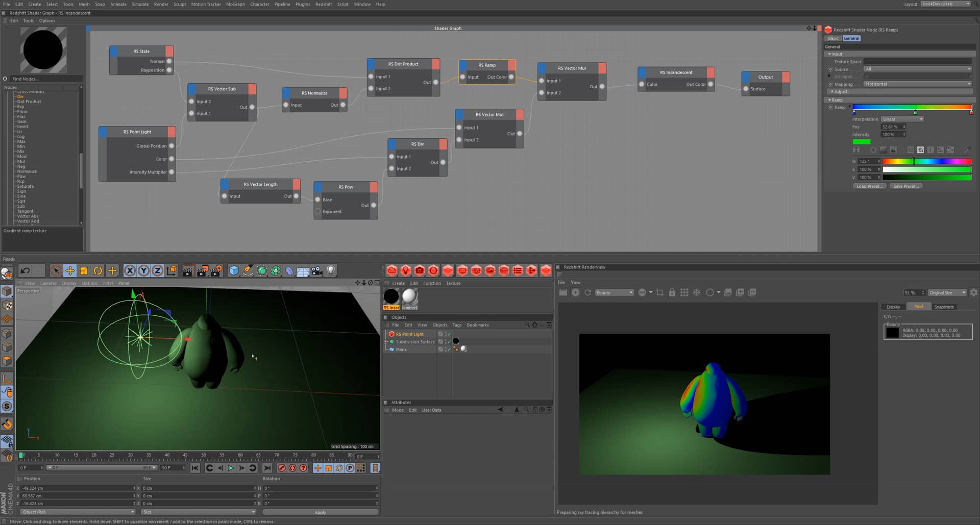This screenshot has width=980, height=525.
Task: Select the Scale tool in main toolbar
Action: pos(84,270)
